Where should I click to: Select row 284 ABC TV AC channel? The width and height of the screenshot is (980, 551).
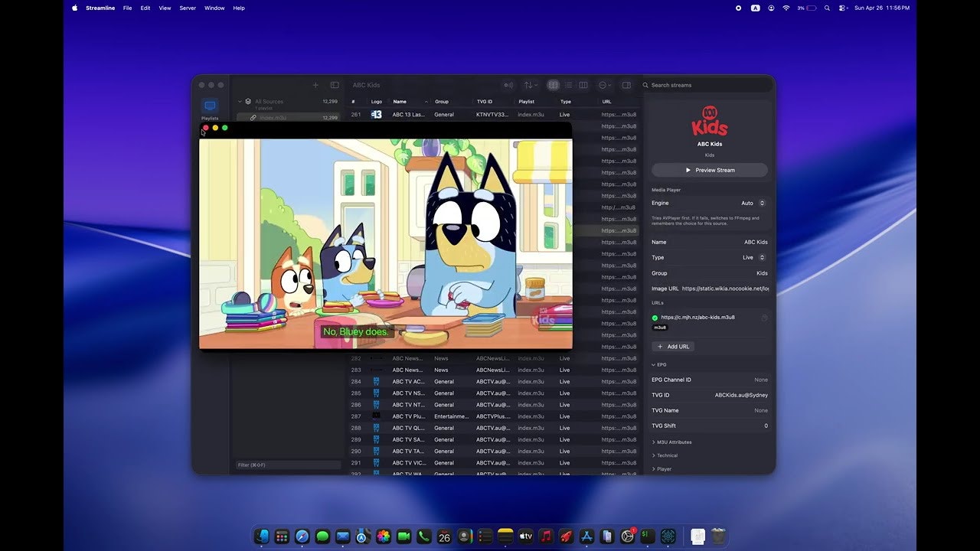coord(494,381)
